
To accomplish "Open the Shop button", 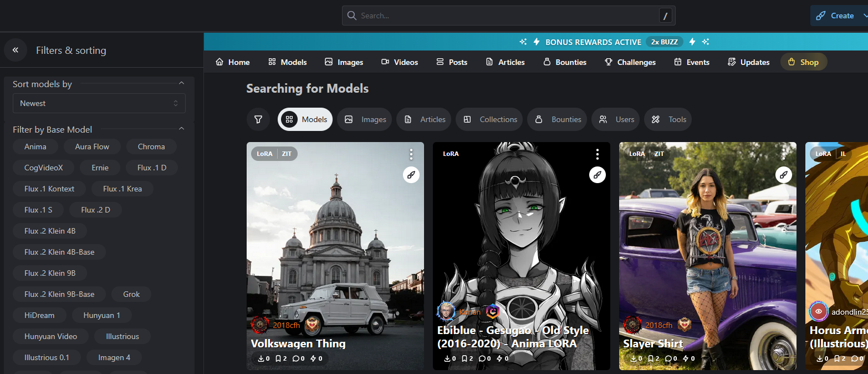I will coord(804,62).
